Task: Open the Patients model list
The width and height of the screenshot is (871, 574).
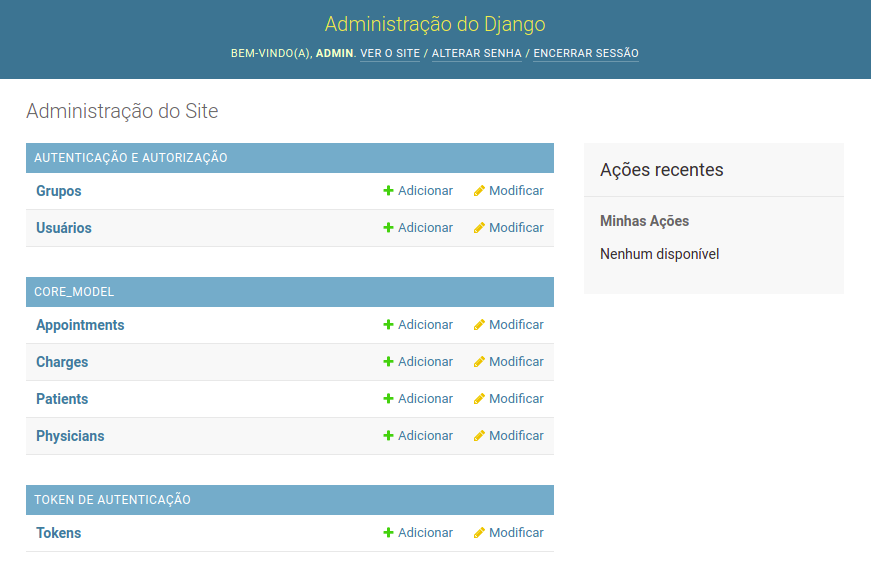Action: (62, 399)
